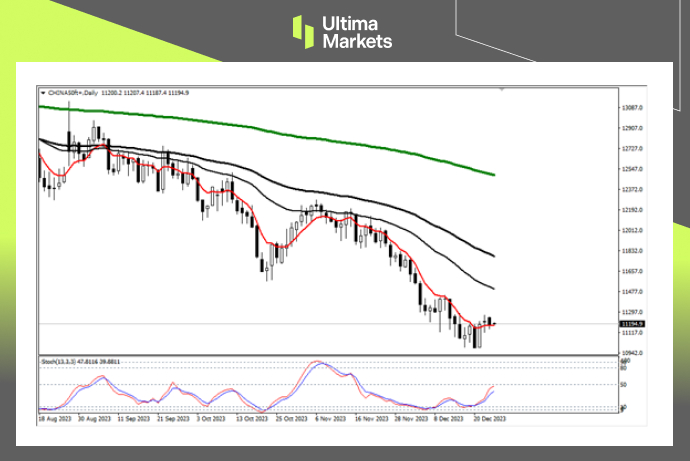
Task: Click the 10942.0 price axis label
Action: click(632, 353)
